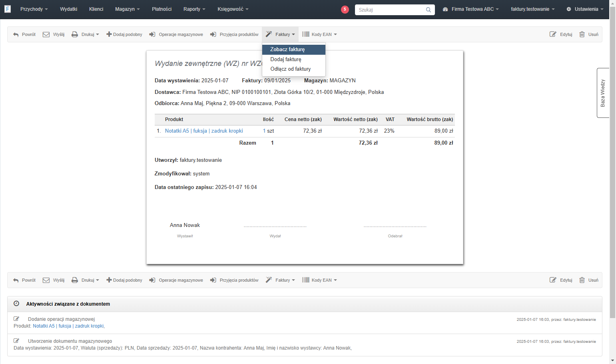Click the Operacje magazynowe icon in top toolbar
616x364 pixels.
(152, 34)
